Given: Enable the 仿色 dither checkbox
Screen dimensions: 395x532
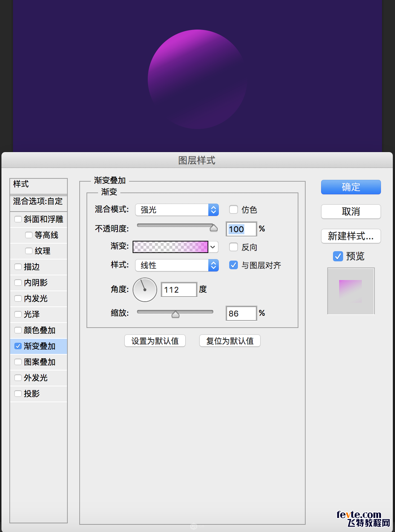Looking at the screenshot, I should [x=234, y=209].
